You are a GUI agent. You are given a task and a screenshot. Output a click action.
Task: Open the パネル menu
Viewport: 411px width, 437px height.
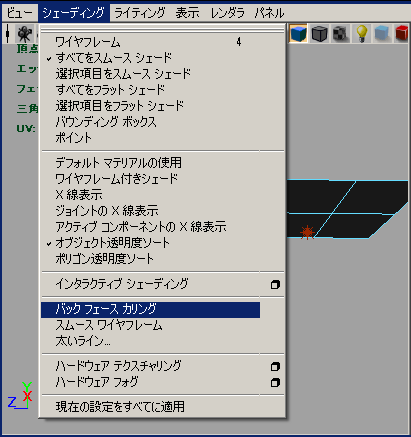coord(269,13)
